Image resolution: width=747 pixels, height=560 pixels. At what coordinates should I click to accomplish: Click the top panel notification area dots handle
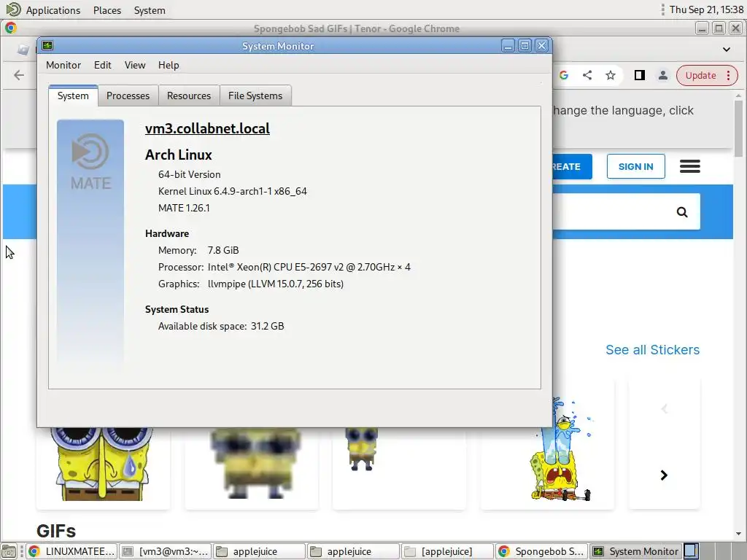pyautogui.click(x=662, y=9)
